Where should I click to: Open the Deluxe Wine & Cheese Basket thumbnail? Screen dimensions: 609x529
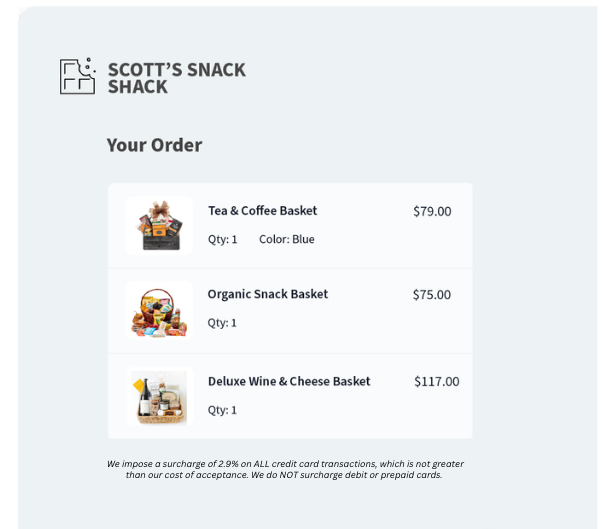[x=159, y=397]
